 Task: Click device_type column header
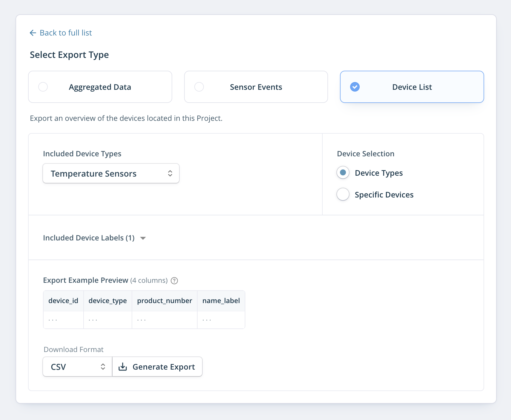(x=108, y=301)
